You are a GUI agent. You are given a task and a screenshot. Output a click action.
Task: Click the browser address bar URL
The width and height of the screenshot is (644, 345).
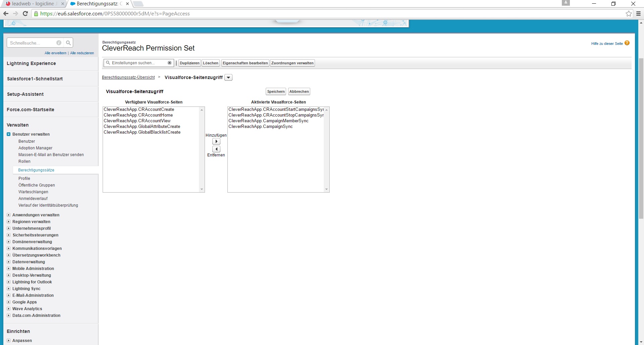115,14
